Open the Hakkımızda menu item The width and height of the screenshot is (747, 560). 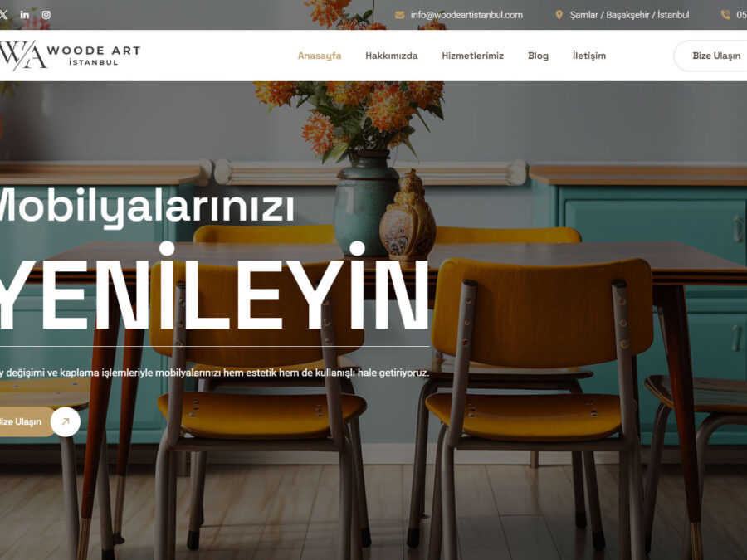pos(392,56)
